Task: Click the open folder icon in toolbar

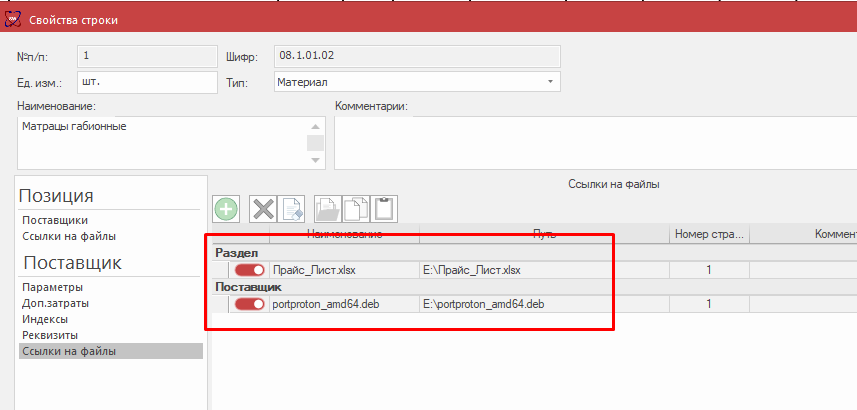Action: [328, 209]
